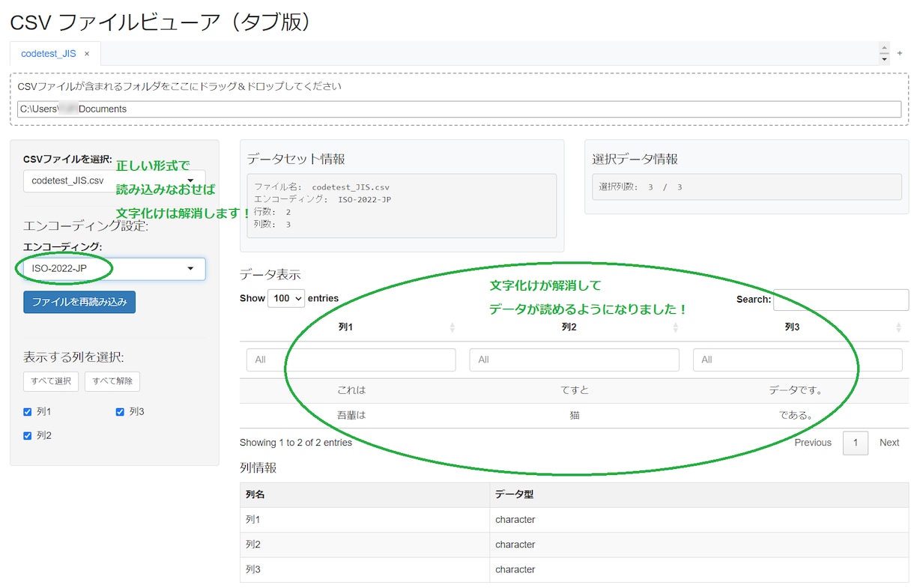Click the cell containing データです。
The image size is (914, 588).
(796, 390)
